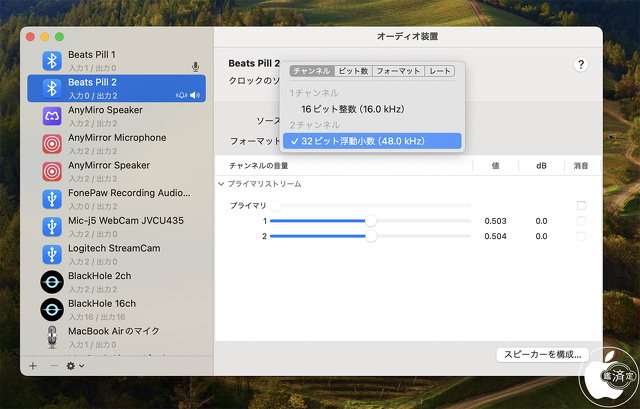Click the Logitech StreamCam USB icon
640x409 pixels.
[52, 254]
